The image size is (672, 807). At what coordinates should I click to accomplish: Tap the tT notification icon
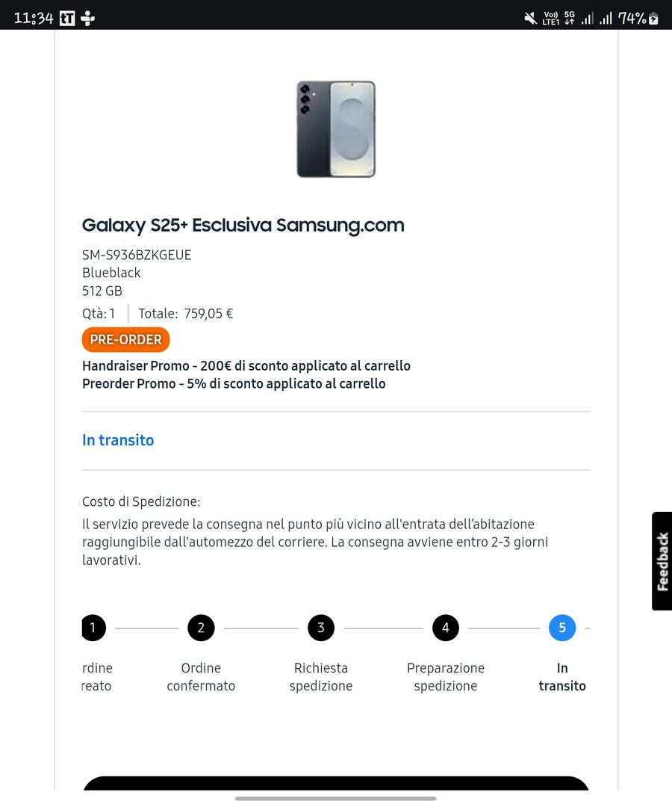(67, 18)
